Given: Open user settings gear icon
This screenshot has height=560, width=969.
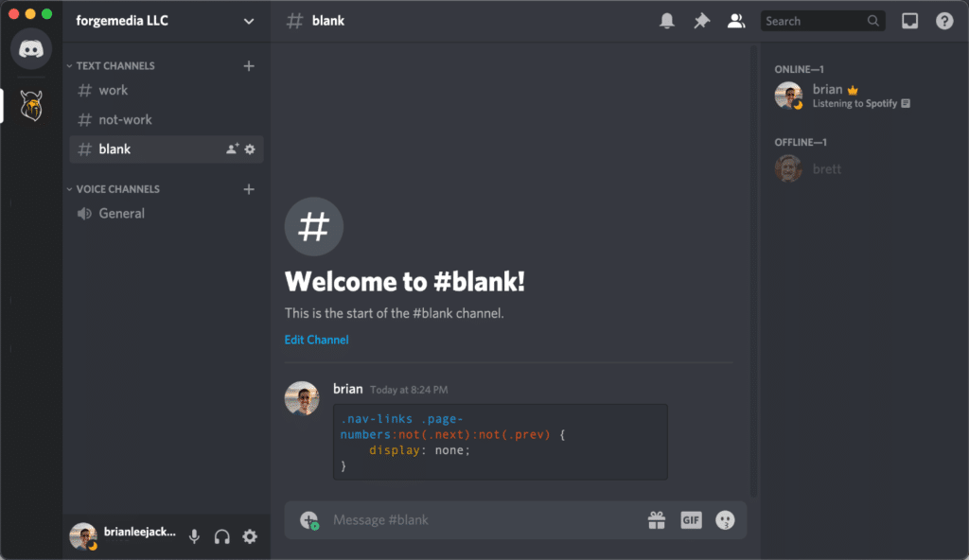Looking at the screenshot, I should 250,536.
